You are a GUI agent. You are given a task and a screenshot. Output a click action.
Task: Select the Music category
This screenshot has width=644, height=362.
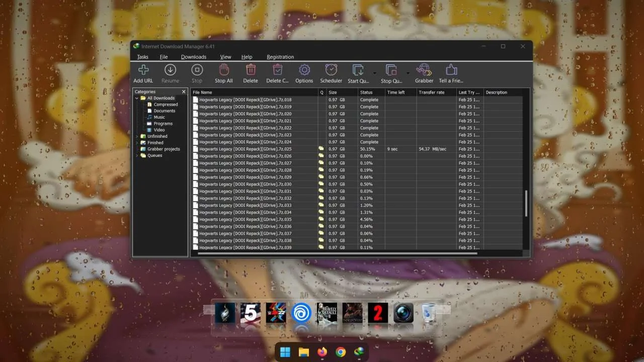(159, 117)
